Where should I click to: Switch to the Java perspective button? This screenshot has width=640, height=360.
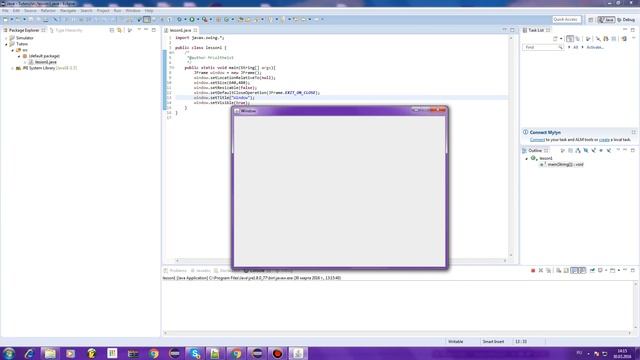(606, 20)
